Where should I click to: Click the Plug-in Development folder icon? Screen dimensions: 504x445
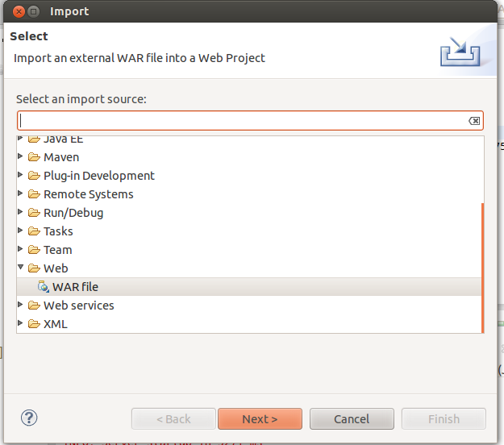point(34,176)
